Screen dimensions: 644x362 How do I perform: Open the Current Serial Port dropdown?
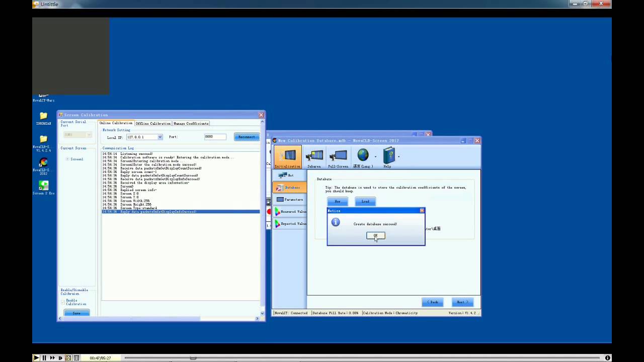pos(77,135)
